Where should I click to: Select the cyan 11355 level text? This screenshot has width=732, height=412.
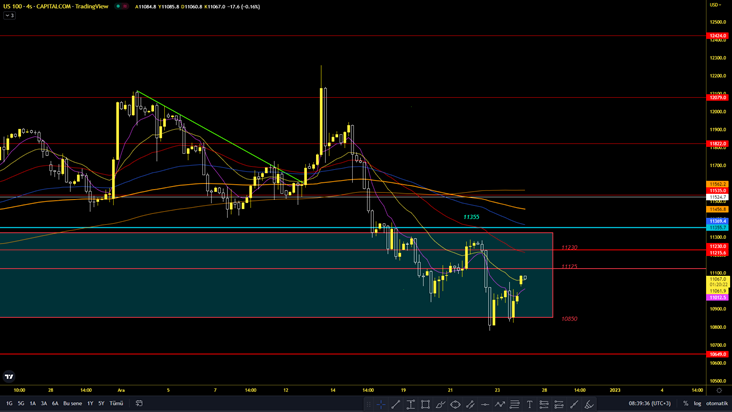[471, 217]
